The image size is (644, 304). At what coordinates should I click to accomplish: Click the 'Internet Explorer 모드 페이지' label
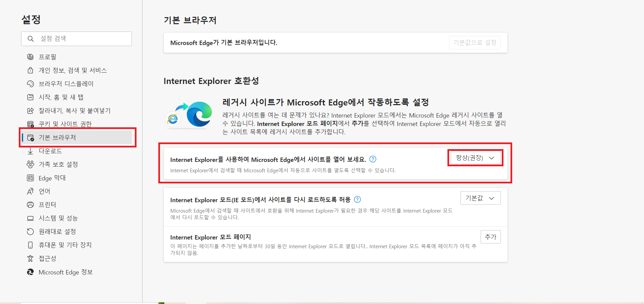tap(211, 237)
